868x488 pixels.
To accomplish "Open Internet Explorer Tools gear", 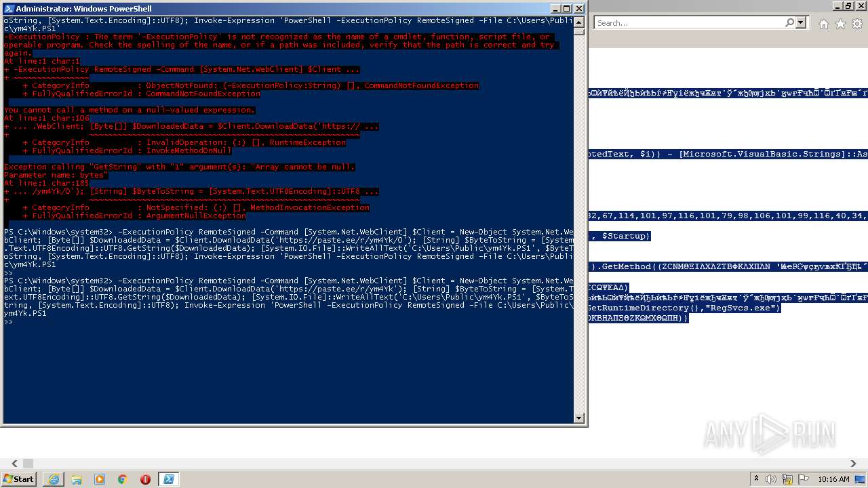I will pos(857,24).
